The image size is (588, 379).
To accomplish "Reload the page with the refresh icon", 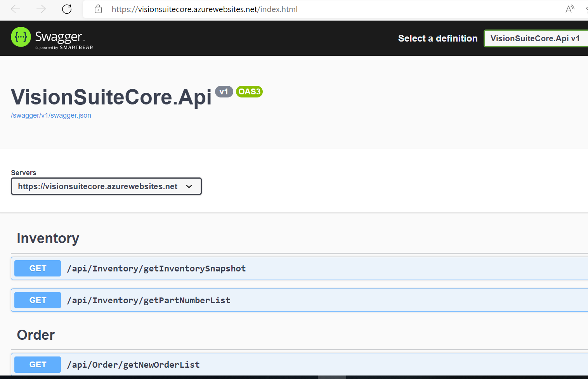I will pyautogui.click(x=67, y=9).
